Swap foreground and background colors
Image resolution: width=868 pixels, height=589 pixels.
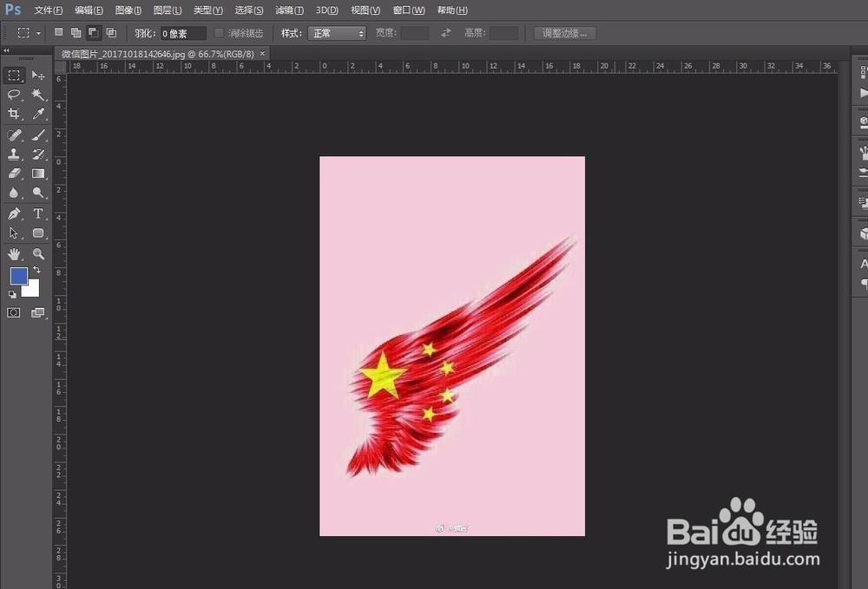(x=36, y=270)
